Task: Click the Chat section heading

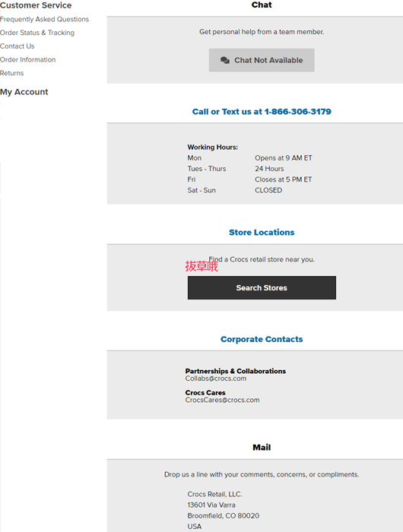Action: pos(262,5)
